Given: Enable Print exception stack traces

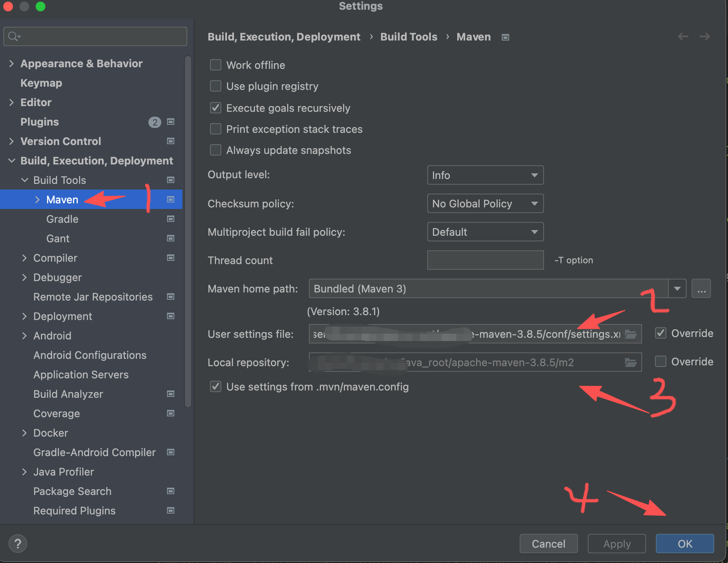Looking at the screenshot, I should 216,129.
